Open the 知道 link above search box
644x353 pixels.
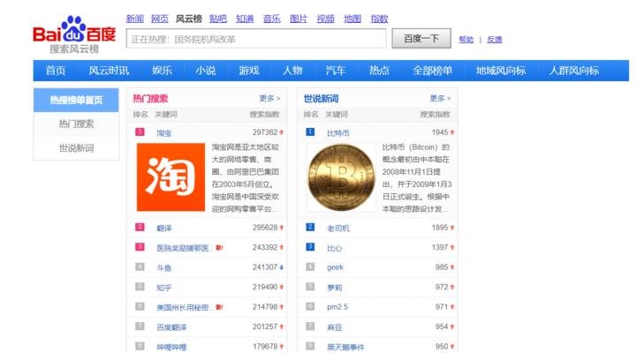pos(245,19)
